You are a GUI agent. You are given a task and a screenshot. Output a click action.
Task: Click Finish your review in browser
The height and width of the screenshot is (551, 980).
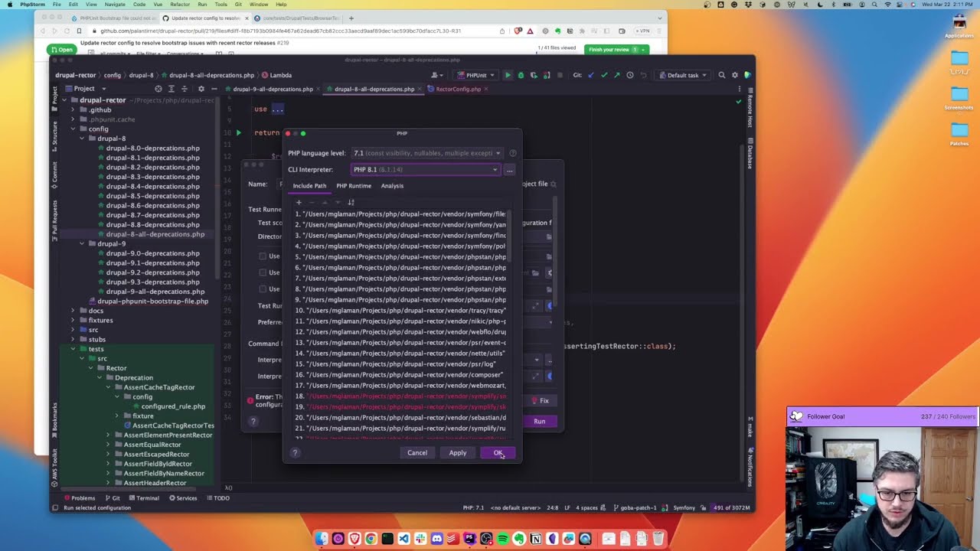click(x=616, y=50)
